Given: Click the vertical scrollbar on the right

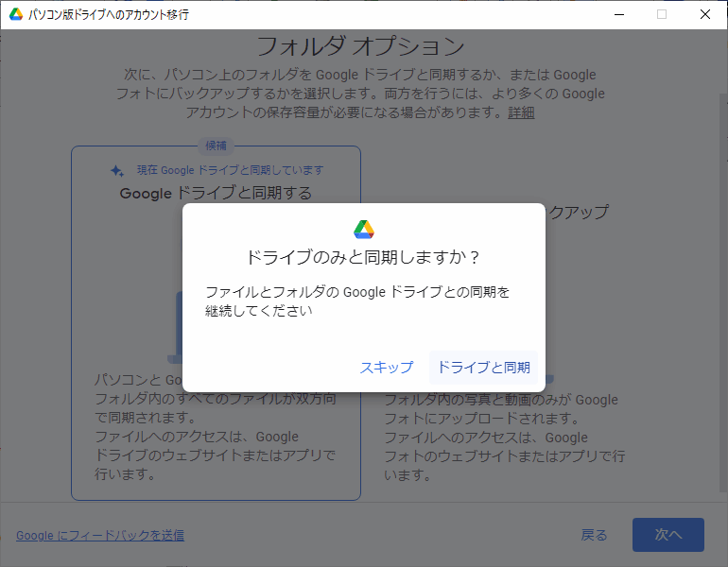Looking at the screenshot, I should point(723,292).
